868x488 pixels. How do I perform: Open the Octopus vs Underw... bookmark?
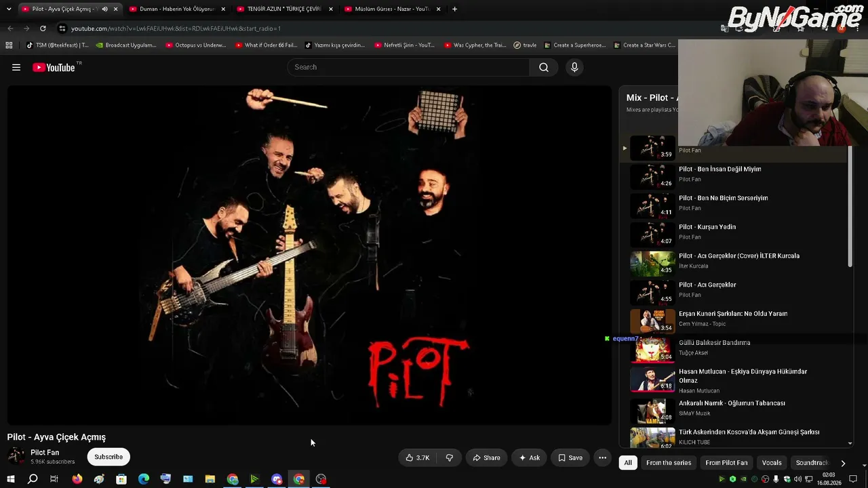(196, 45)
